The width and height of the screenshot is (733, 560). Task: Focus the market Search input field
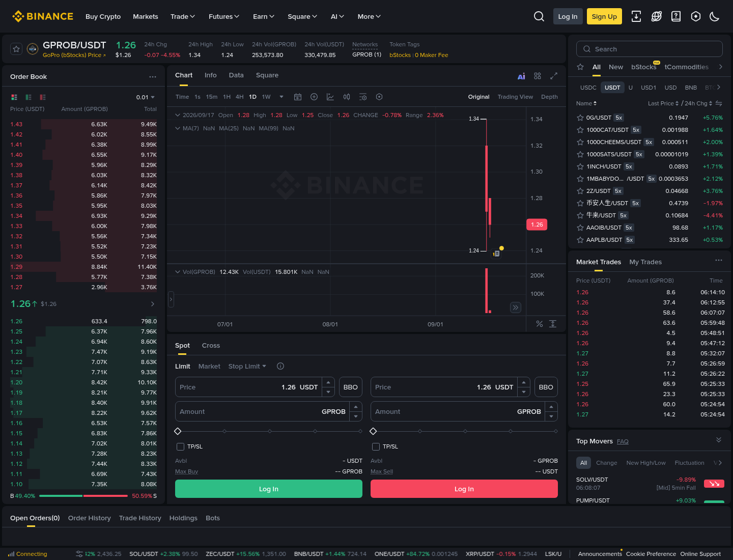click(650, 49)
